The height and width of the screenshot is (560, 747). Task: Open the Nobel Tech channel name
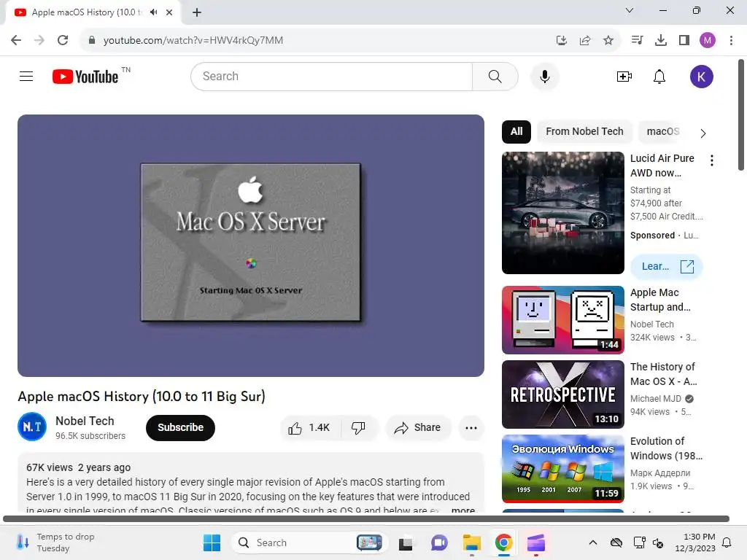[x=85, y=421]
